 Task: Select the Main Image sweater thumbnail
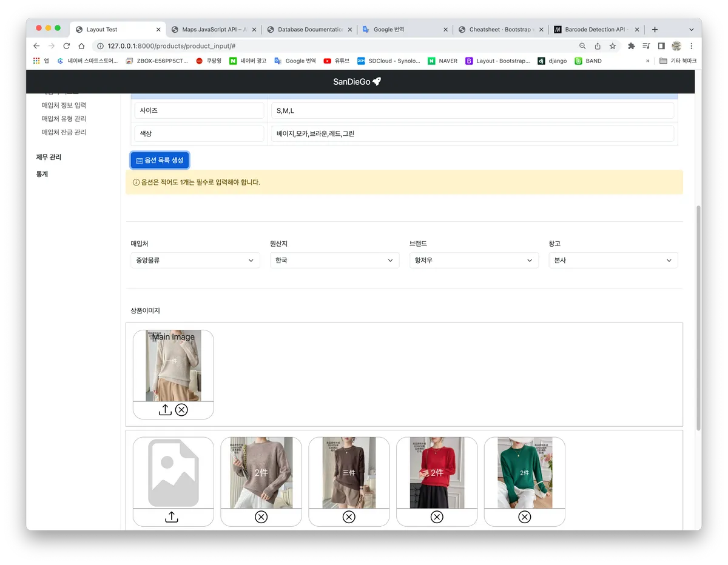[174, 366]
